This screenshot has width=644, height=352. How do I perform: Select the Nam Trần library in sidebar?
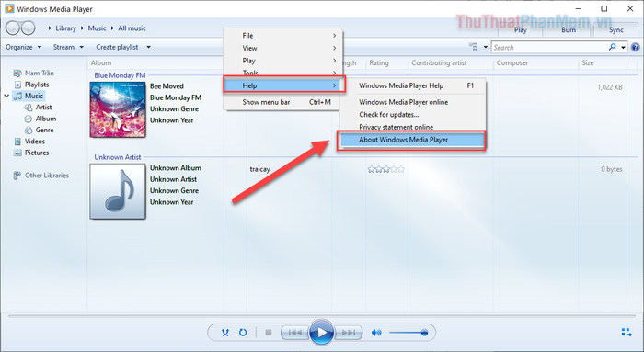34,73
